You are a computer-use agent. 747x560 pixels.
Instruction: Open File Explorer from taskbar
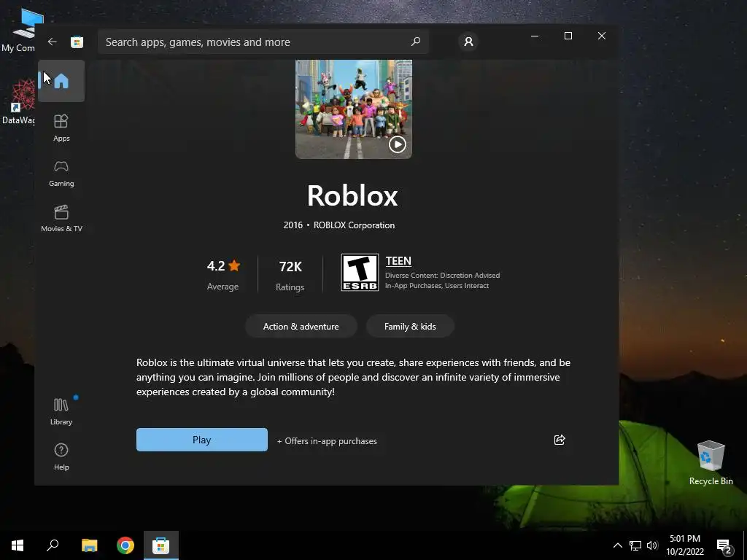[x=89, y=545]
